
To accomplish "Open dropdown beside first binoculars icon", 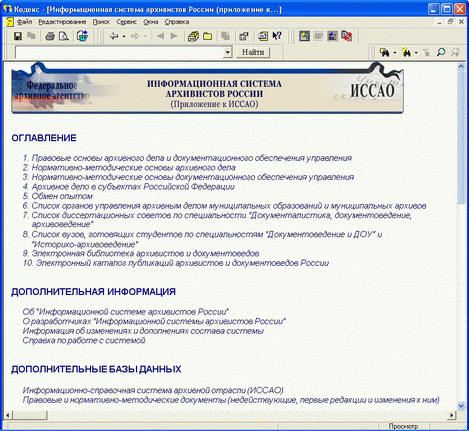I will coord(395,53).
